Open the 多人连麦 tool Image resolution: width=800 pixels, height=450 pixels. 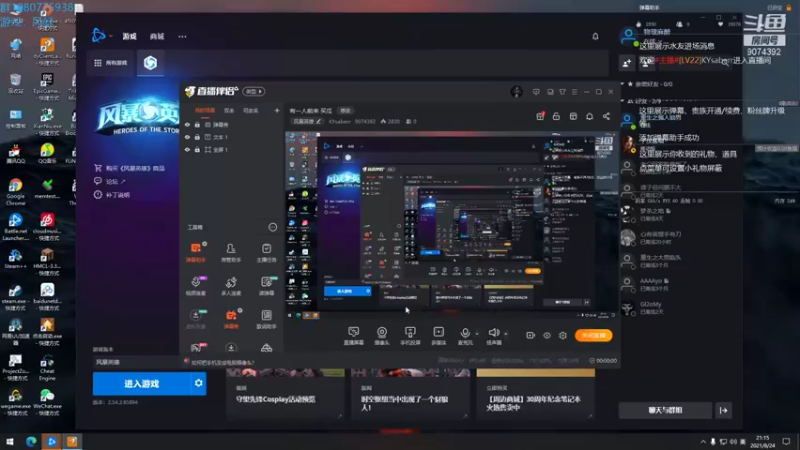pyautogui.click(x=231, y=286)
